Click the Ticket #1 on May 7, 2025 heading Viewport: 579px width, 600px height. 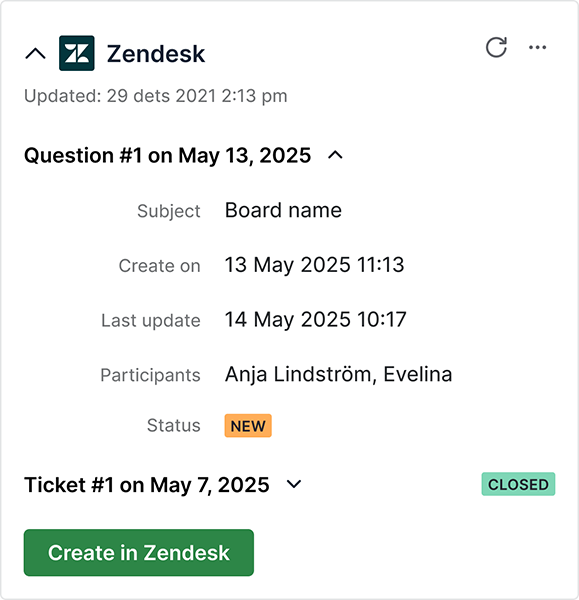click(147, 485)
